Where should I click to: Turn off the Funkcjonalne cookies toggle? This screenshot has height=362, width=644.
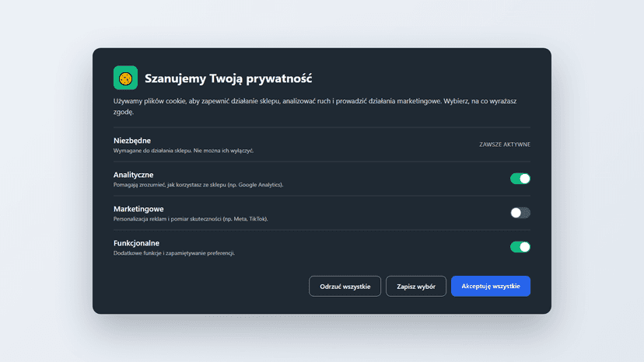tap(520, 247)
